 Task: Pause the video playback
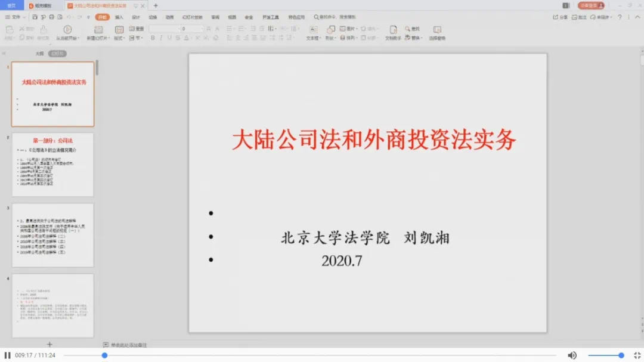coord(8,355)
